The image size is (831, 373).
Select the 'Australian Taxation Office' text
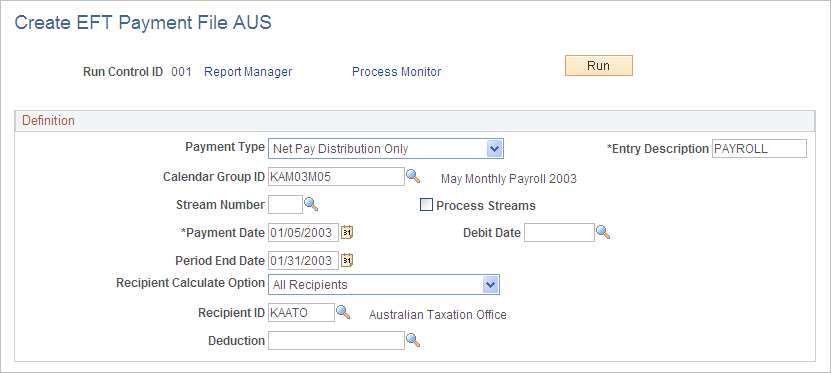coord(438,315)
